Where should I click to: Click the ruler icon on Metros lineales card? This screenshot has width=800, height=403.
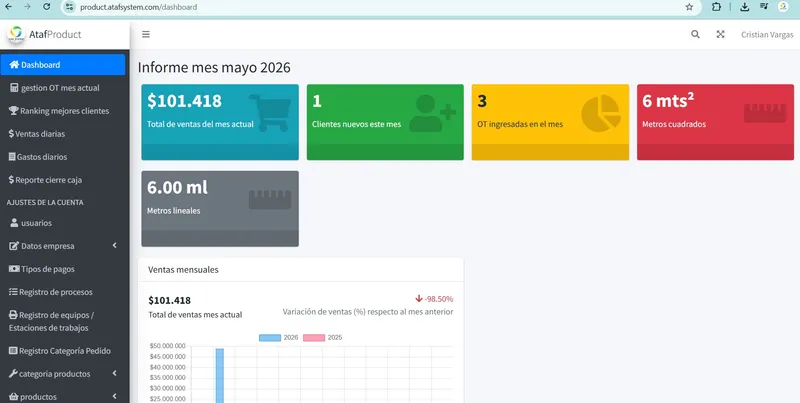[270, 199]
